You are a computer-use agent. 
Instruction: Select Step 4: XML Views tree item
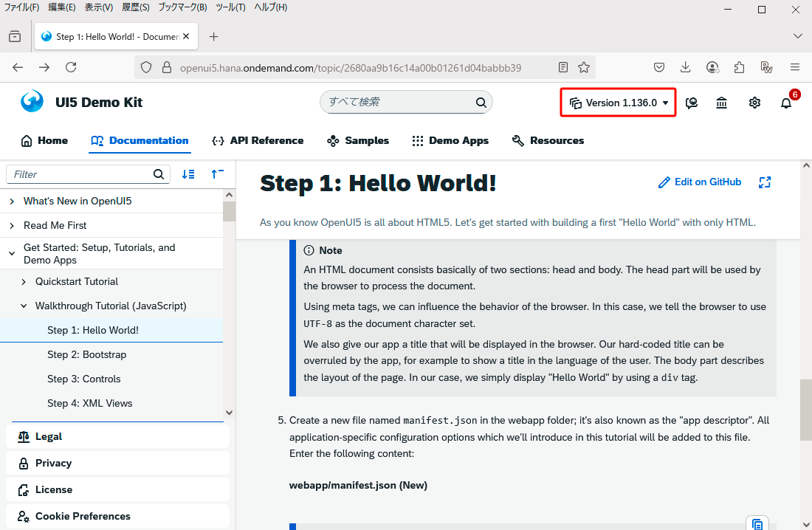point(111,403)
